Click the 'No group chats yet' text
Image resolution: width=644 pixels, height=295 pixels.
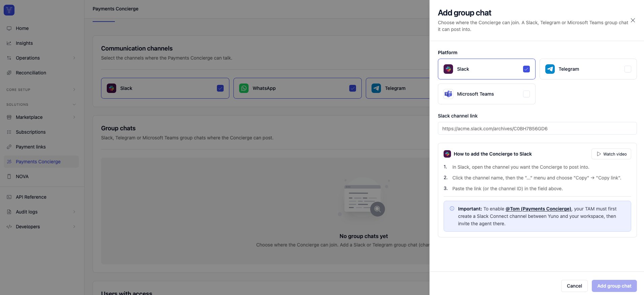(364, 236)
